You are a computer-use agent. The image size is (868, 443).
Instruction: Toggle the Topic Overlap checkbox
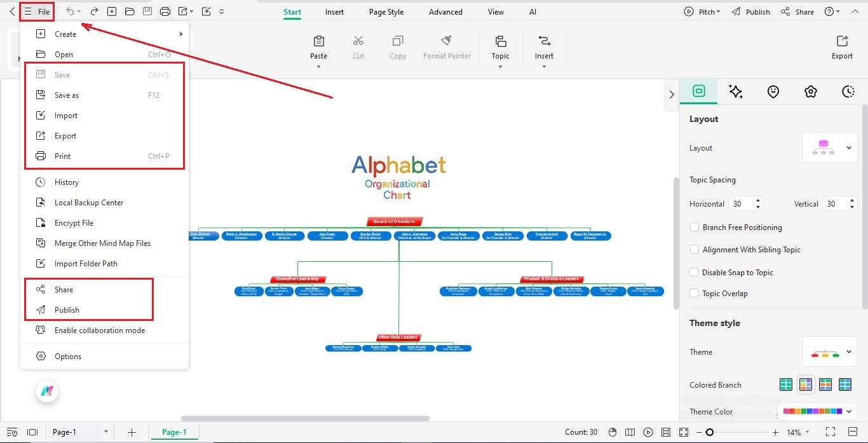point(695,293)
